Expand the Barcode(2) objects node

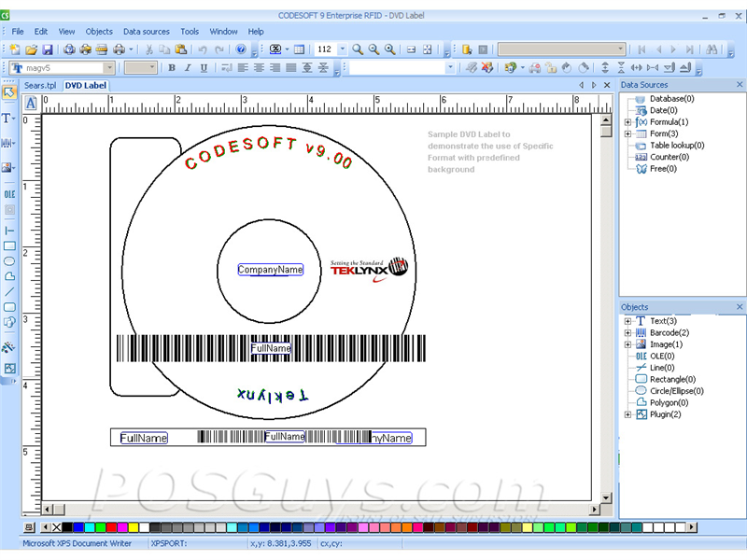coord(627,333)
